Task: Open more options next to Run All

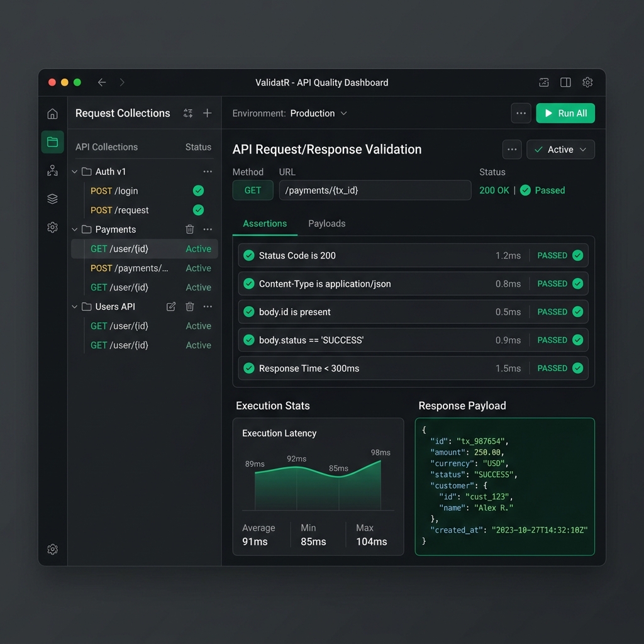Action: pos(521,113)
